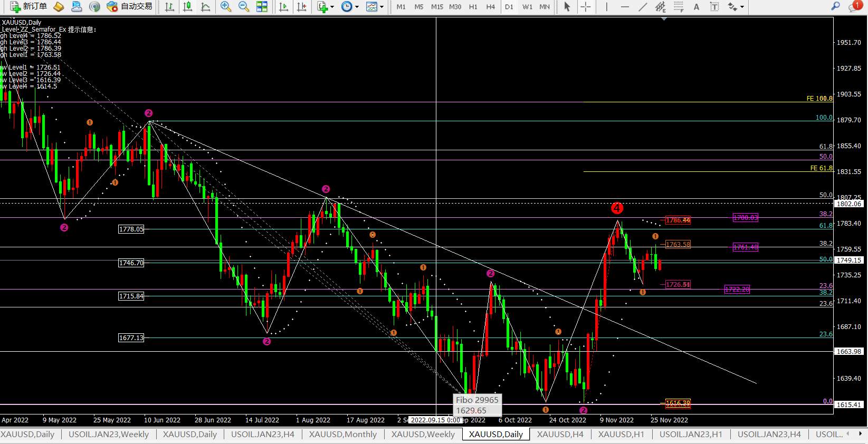Select the text label tool
The width and height of the screenshot is (868, 444).
coord(714,7)
